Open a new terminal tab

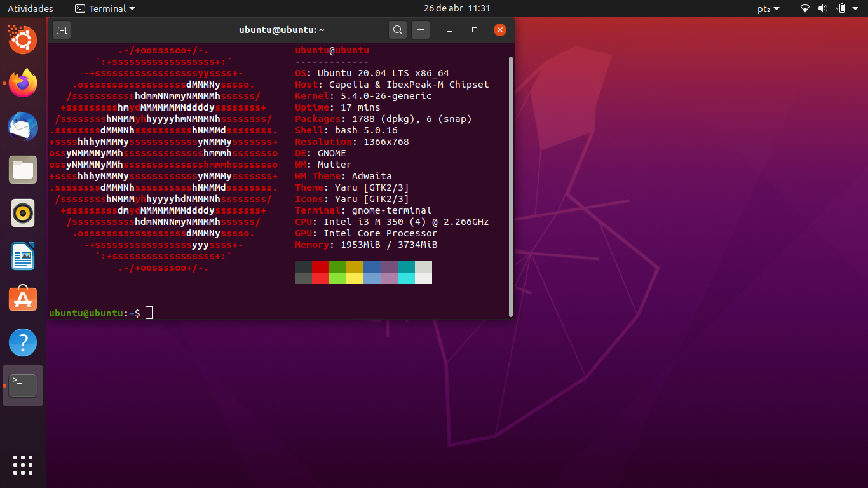tap(62, 30)
